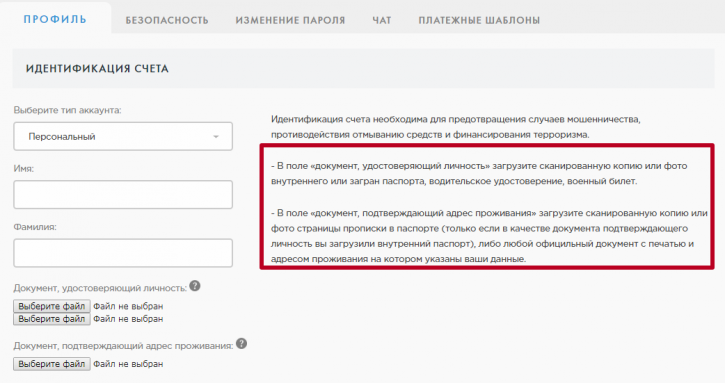Click the Документ, удостоверяющий личность label
This screenshot has width=725, height=383.
(100, 288)
